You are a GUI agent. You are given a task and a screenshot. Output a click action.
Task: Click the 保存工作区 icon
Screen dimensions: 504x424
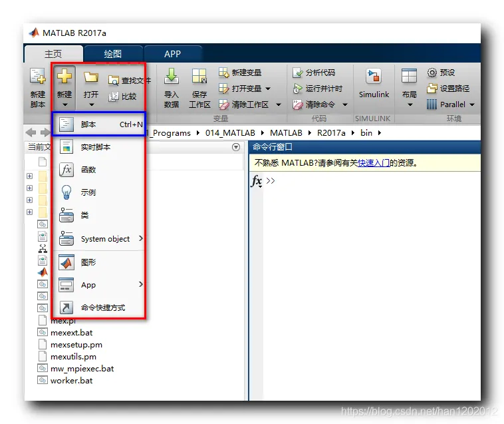(199, 77)
